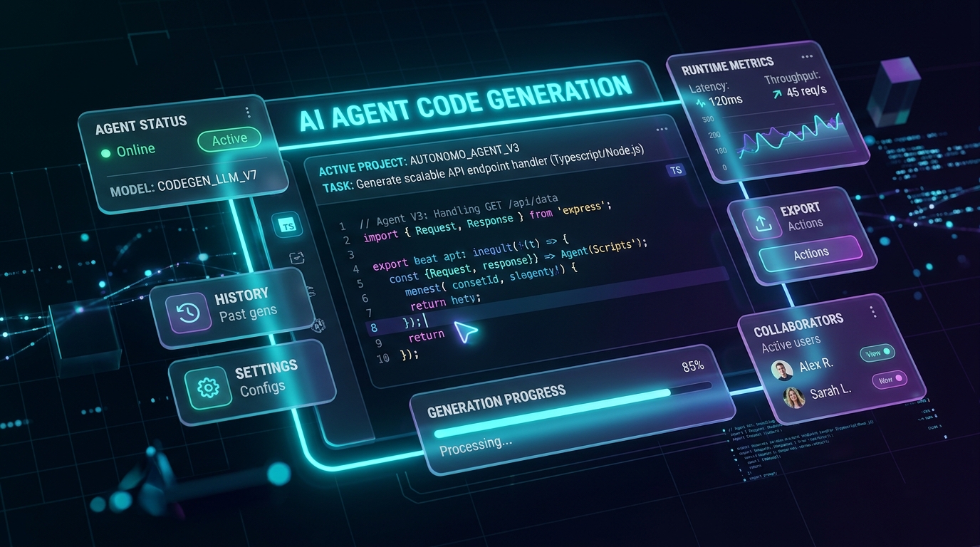Open the code editor panel options menu
980x547 pixels.
click(x=662, y=129)
